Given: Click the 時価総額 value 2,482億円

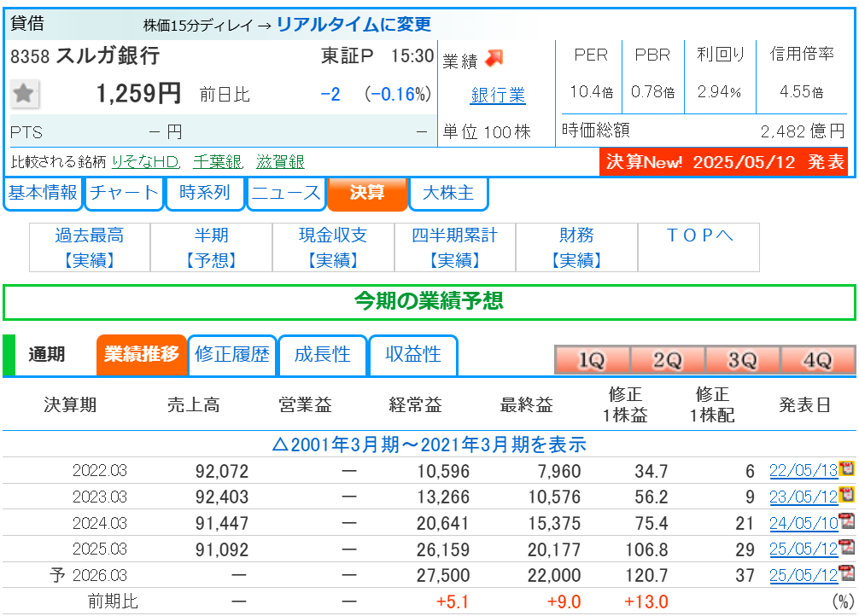Looking at the screenshot, I should point(803,131).
